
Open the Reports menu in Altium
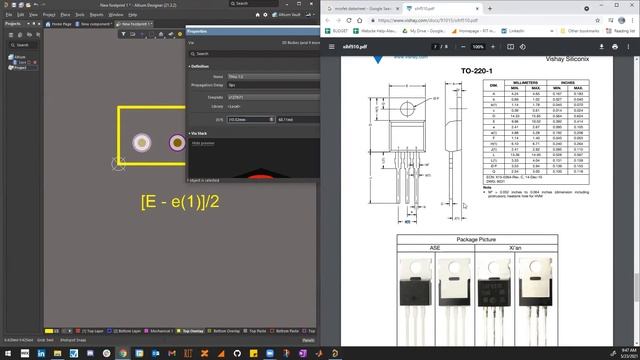(96, 15)
